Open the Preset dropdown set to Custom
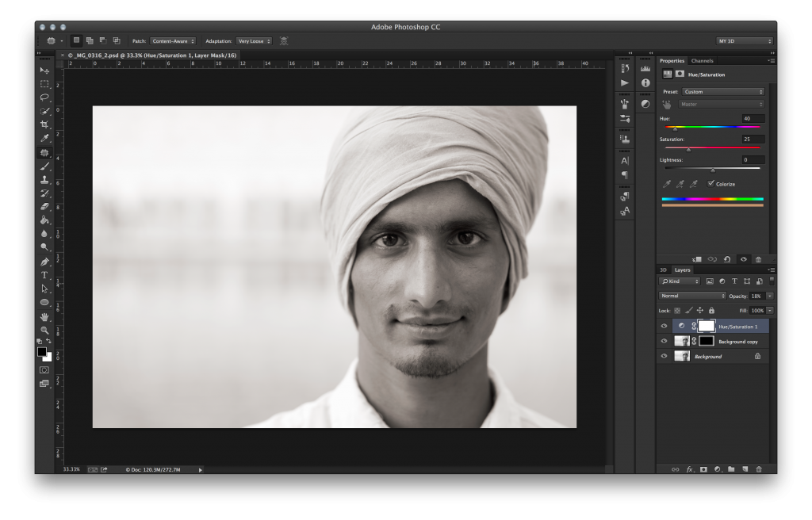 coord(723,92)
